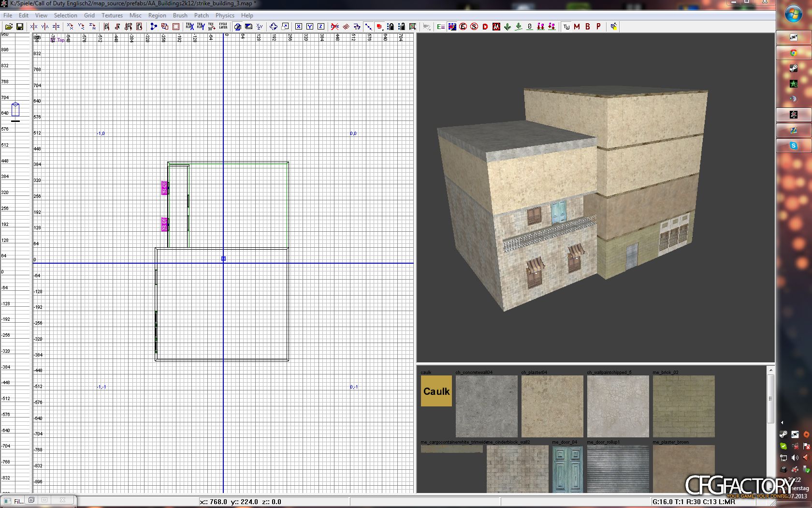The width and height of the screenshot is (812, 508).
Task: Open the Brush menu
Action: [x=180, y=15]
